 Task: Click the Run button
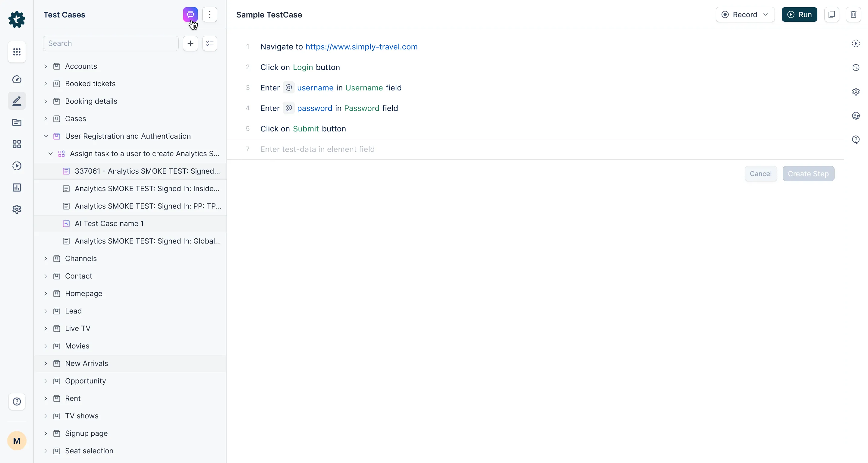click(x=800, y=14)
